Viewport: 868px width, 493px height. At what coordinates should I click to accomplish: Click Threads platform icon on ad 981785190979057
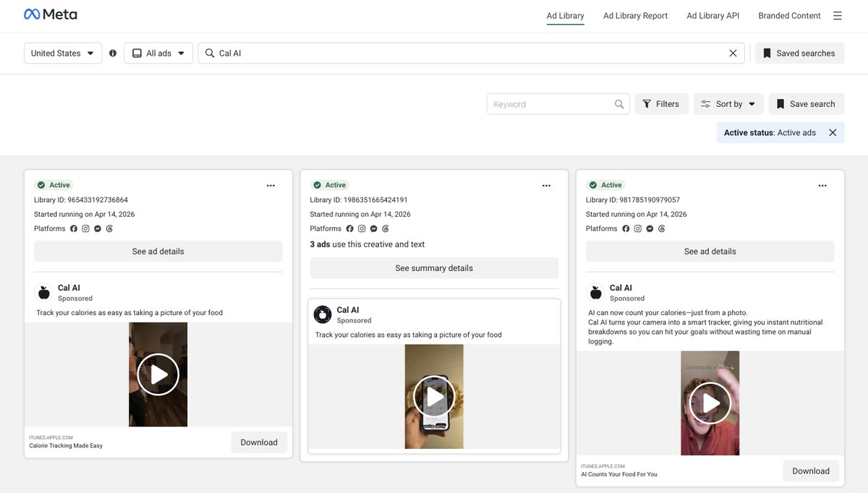662,228
